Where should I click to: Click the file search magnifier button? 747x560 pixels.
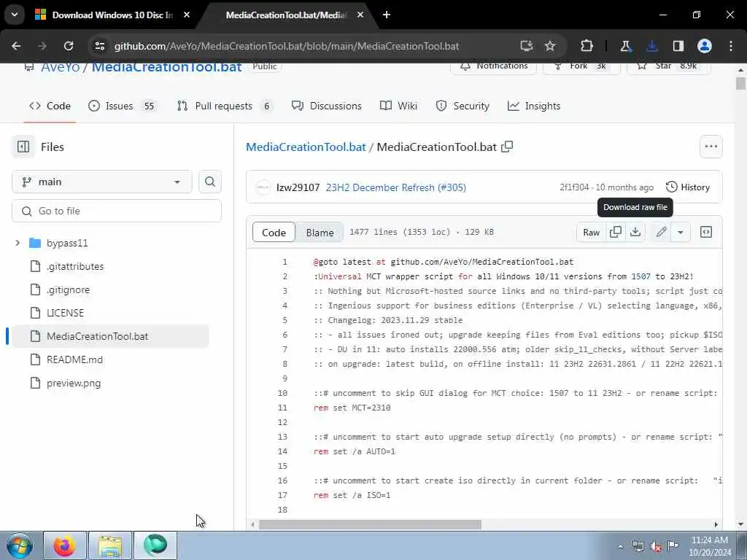[209, 182]
